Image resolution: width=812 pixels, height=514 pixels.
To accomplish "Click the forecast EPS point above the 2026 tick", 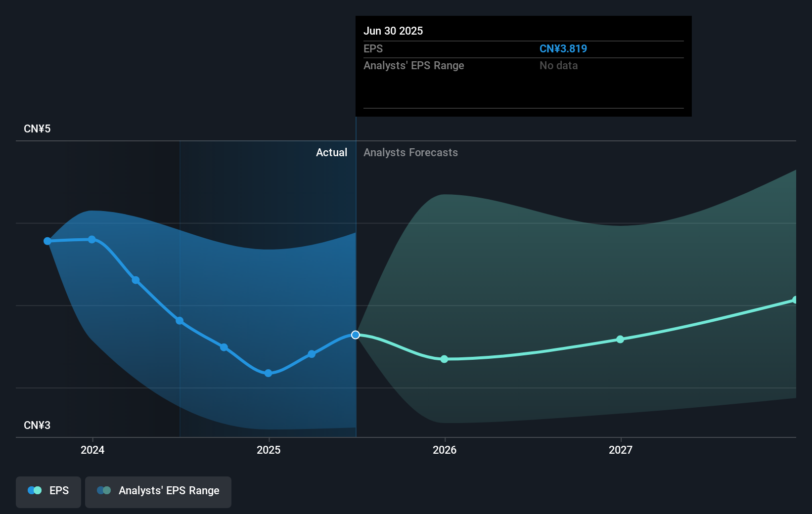I will pos(444,359).
